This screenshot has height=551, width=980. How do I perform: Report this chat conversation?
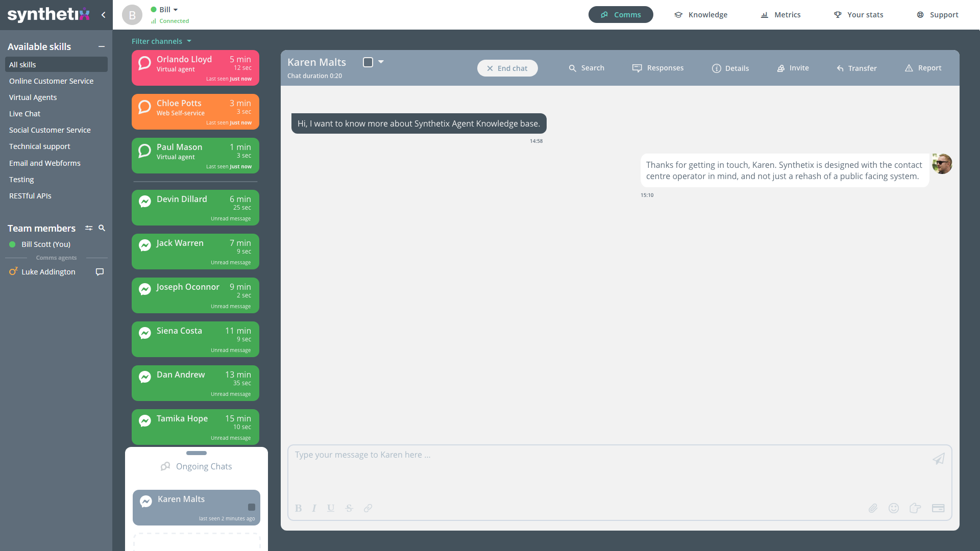click(923, 68)
